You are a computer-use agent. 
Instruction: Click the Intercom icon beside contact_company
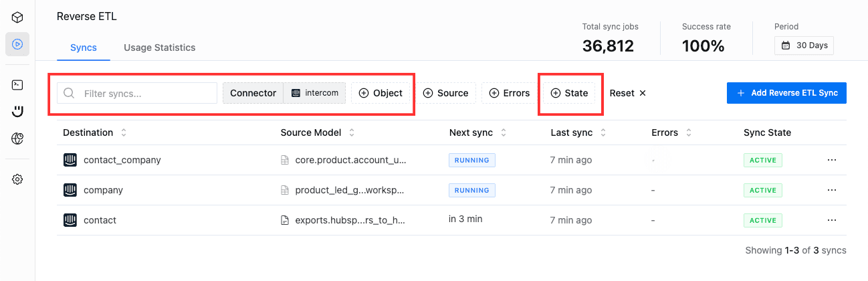(x=70, y=160)
